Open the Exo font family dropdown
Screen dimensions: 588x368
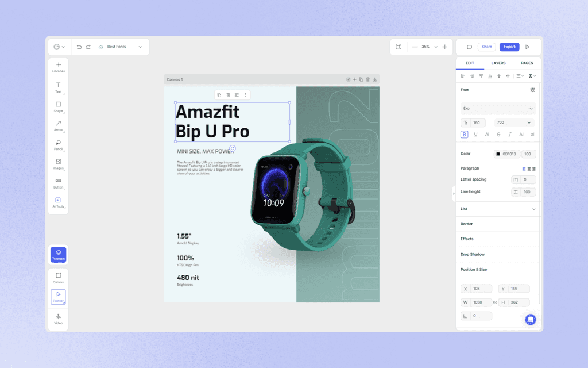[x=497, y=108]
